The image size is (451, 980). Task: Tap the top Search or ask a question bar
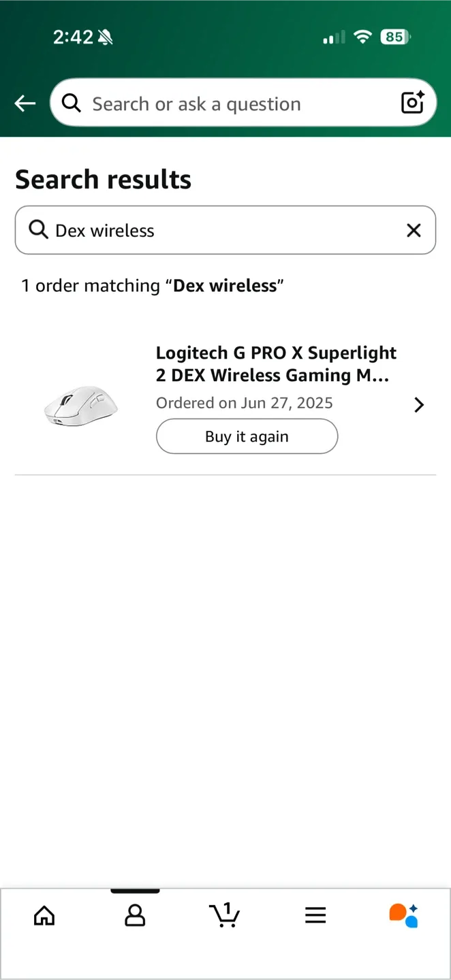click(225, 103)
